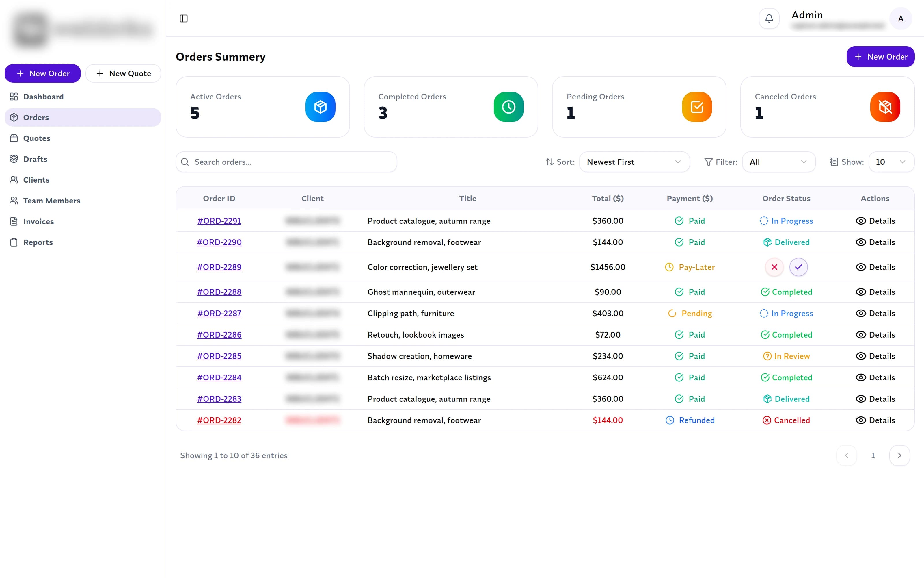924x578 pixels.
Task: Click the red Canceled Orders icon
Action: click(x=885, y=107)
